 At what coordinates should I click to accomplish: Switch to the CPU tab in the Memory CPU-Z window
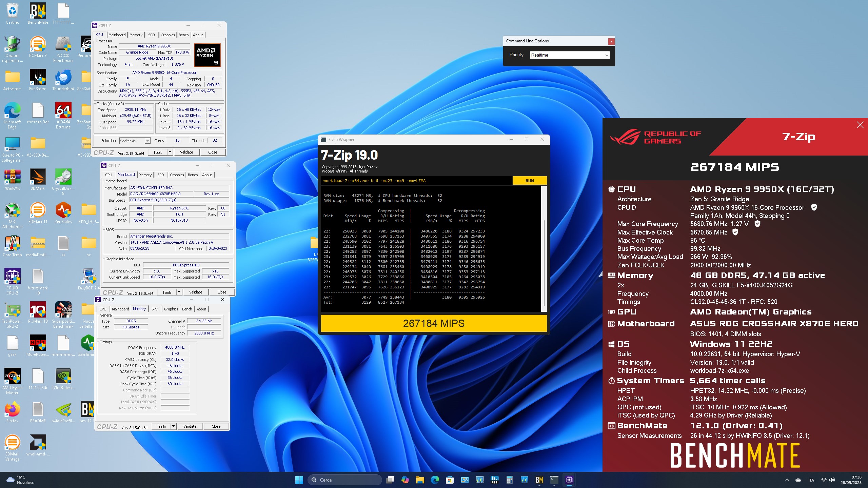point(103,309)
